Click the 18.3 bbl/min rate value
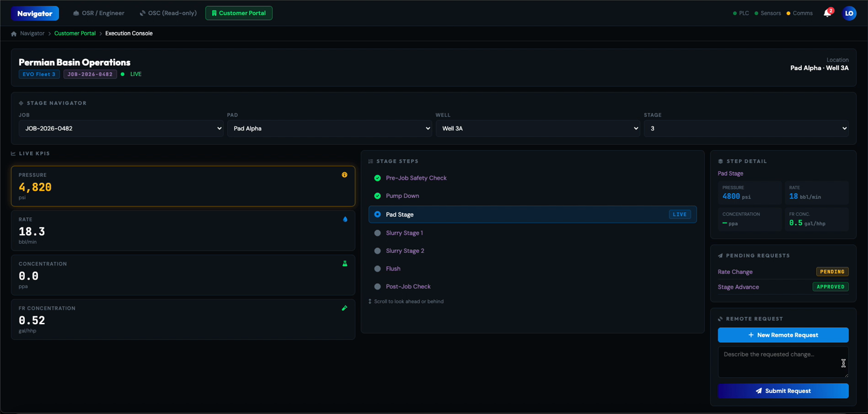The image size is (868, 414). pos(32,232)
